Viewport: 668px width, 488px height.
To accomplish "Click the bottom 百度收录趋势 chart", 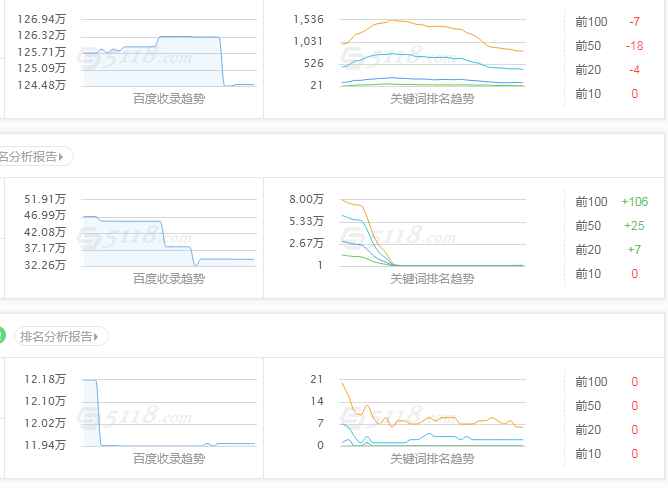I will pyautogui.click(x=168, y=412).
